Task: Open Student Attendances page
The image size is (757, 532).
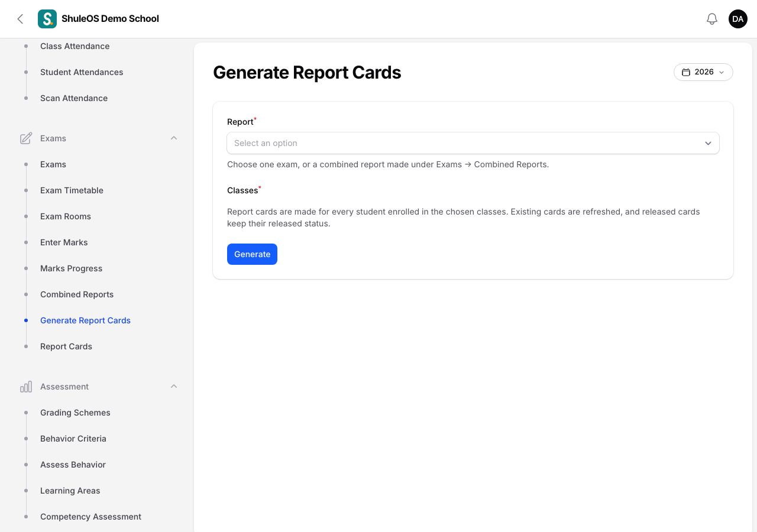Action: click(x=82, y=72)
